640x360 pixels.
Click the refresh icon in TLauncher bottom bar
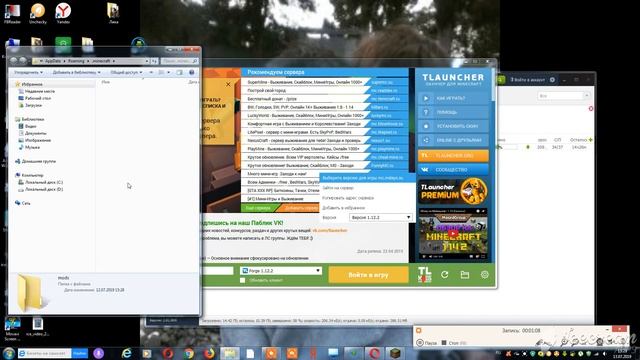point(444,275)
